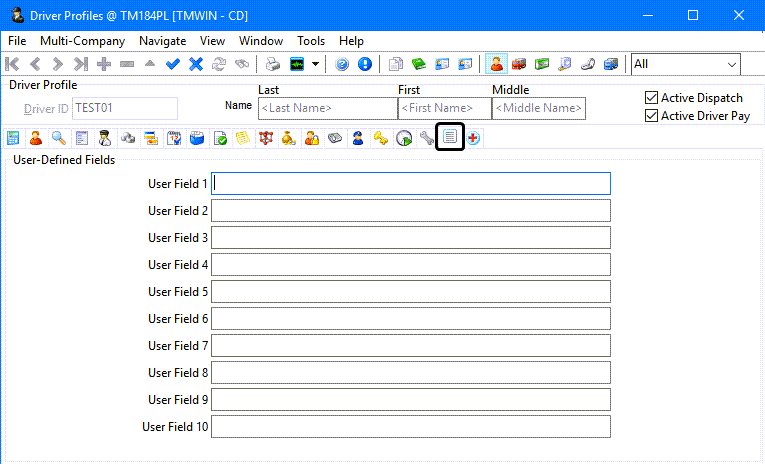Click into User Field 5 input
The width and height of the screenshot is (765, 464).
(x=410, y=292)
